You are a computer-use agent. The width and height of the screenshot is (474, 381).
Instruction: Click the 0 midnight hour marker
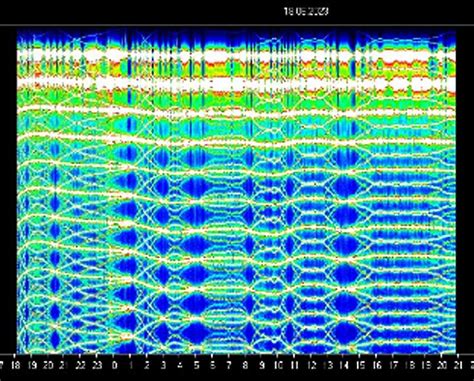114,366
